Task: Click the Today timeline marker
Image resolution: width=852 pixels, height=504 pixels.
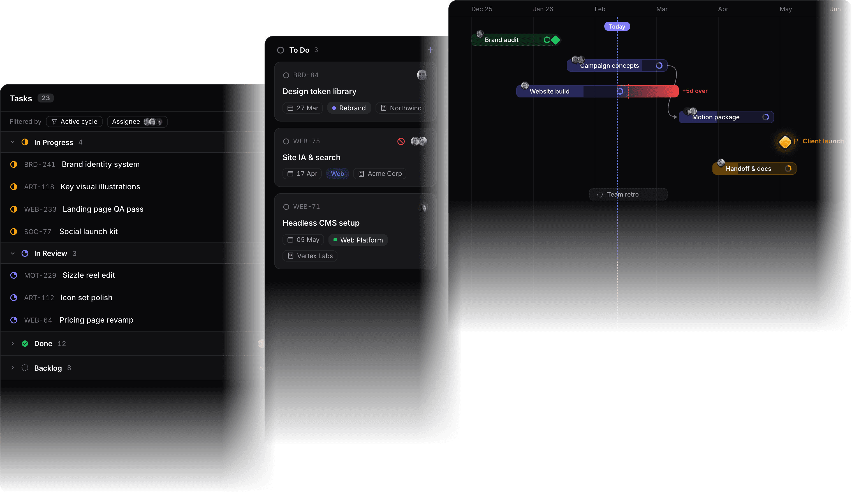Action: point(617,27)
